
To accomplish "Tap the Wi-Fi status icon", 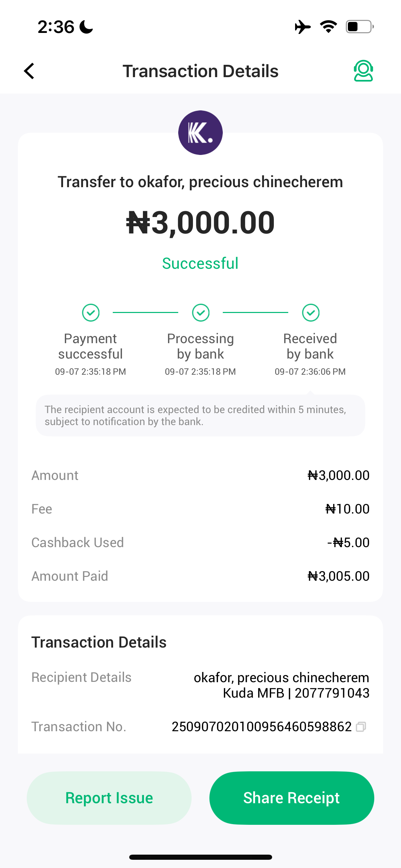I will point(328,27).
